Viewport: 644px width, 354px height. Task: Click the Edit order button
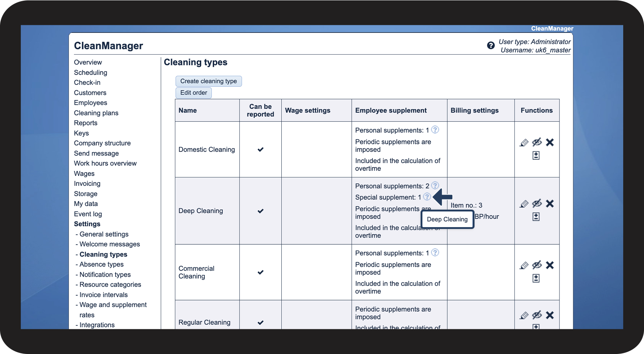194,93
